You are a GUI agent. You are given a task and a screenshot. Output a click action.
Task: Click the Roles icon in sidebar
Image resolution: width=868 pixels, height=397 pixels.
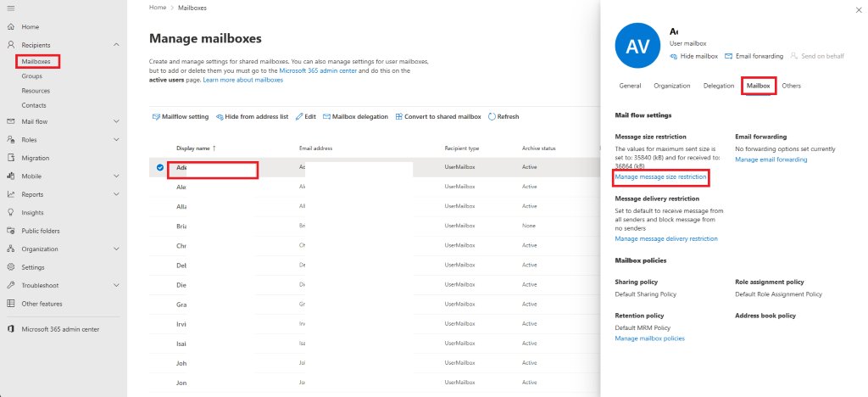coord(10,139)
